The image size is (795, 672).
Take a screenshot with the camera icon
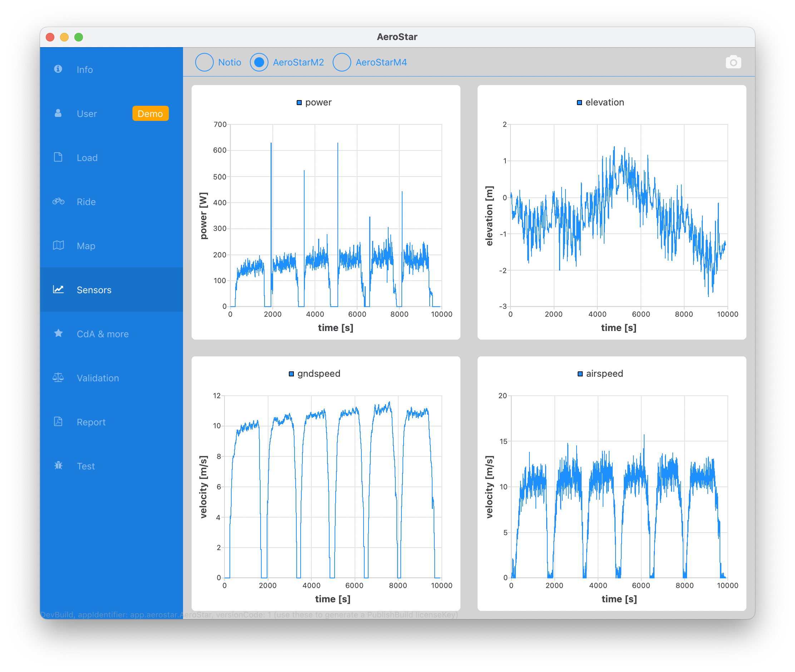733,62
